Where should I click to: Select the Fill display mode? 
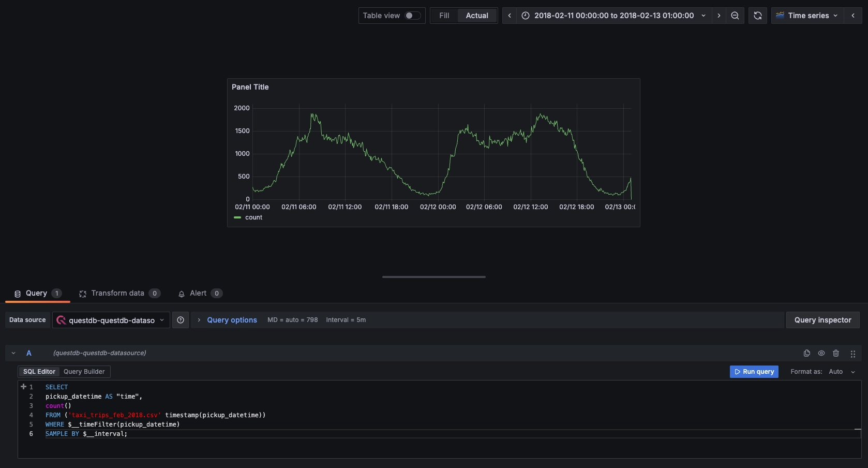coord(444,16)
